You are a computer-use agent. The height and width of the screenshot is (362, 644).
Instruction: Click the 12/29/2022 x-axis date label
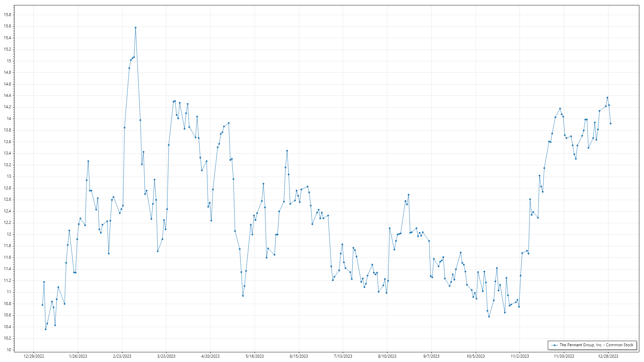(x=34, y=356)
